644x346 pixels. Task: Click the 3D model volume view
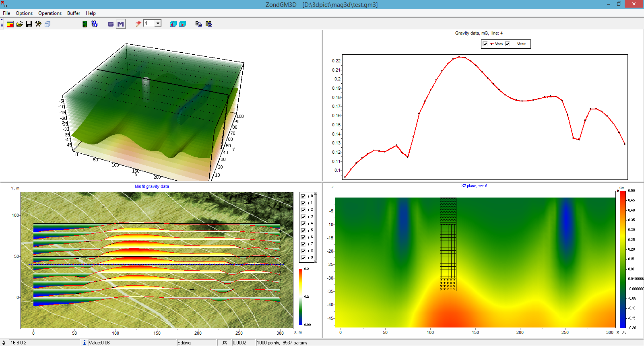point(153,113)
